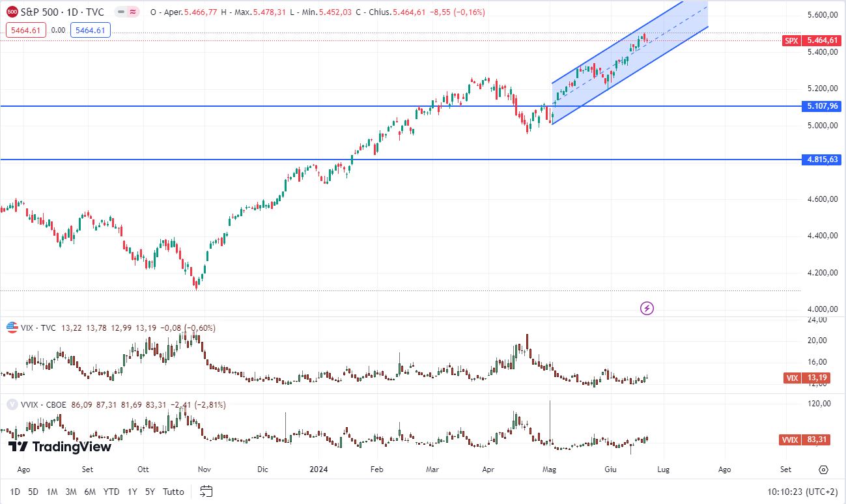846x504 pixels.
Task: Select the 5Y date range
Action: pos(150,492)
